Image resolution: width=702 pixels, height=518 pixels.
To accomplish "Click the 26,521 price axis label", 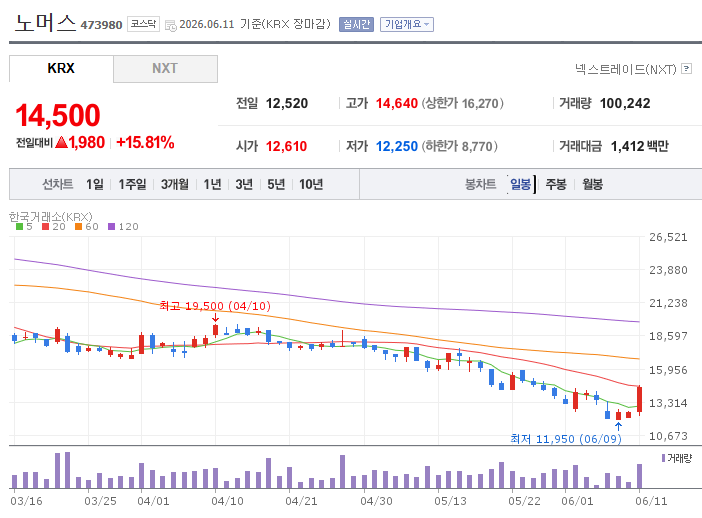I will pyautogui.click(x=668, y=237).
